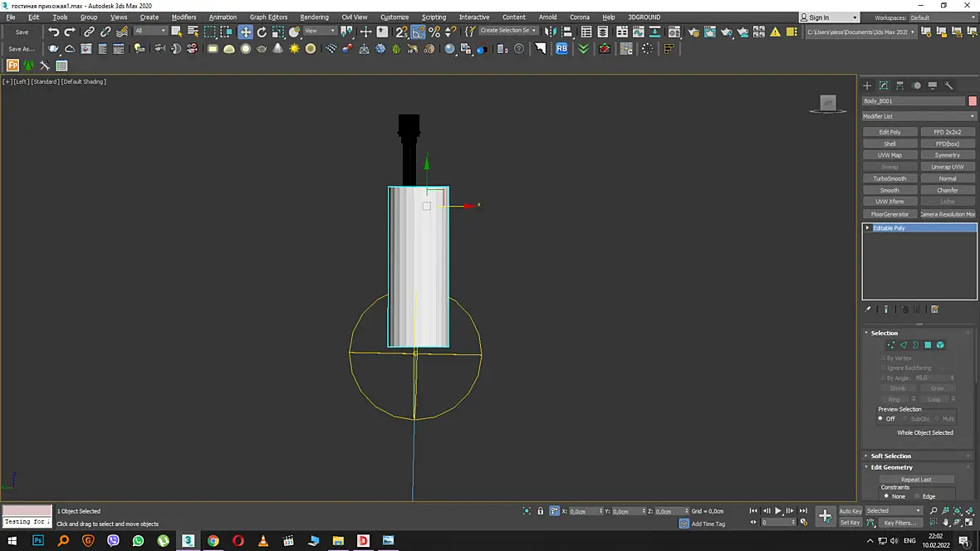Expand the Editable Poly stack entry
Screen dimensions: 980x551
[868, 228]
